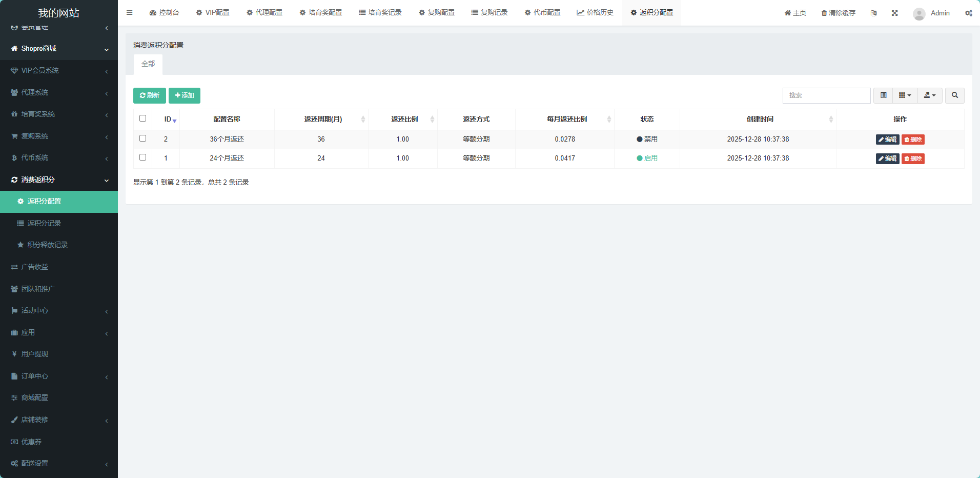Toggle the 启用 status of row 1
The image size is (980, 478).
tap(647, 158)
